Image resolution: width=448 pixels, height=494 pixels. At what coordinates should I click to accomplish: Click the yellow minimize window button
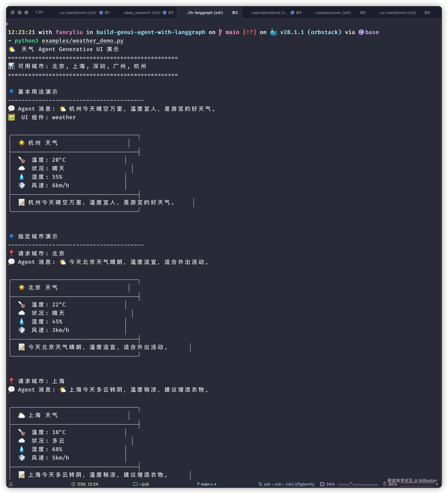click(x=20, y=12)
